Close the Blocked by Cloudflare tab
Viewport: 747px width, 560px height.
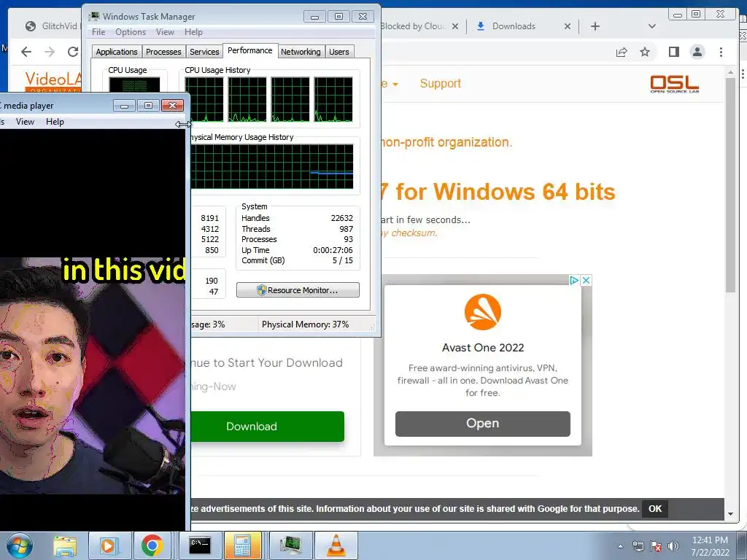coord(455,26)
